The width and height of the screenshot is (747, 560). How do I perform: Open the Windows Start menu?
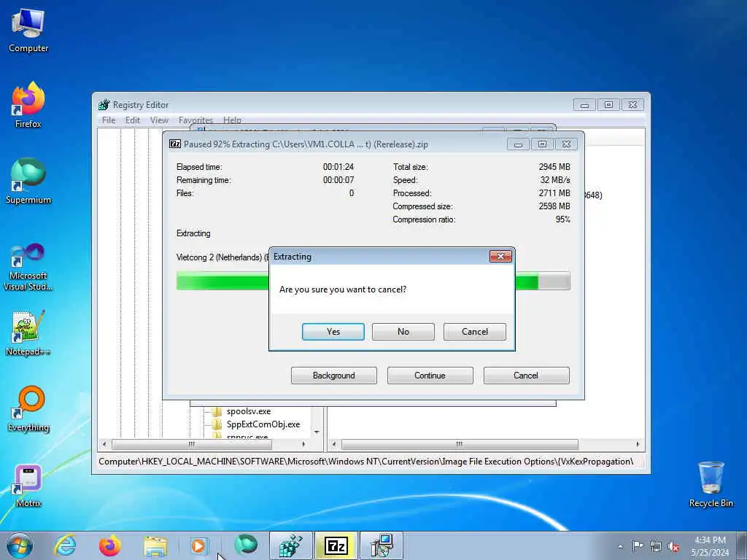tap(20, 545)
